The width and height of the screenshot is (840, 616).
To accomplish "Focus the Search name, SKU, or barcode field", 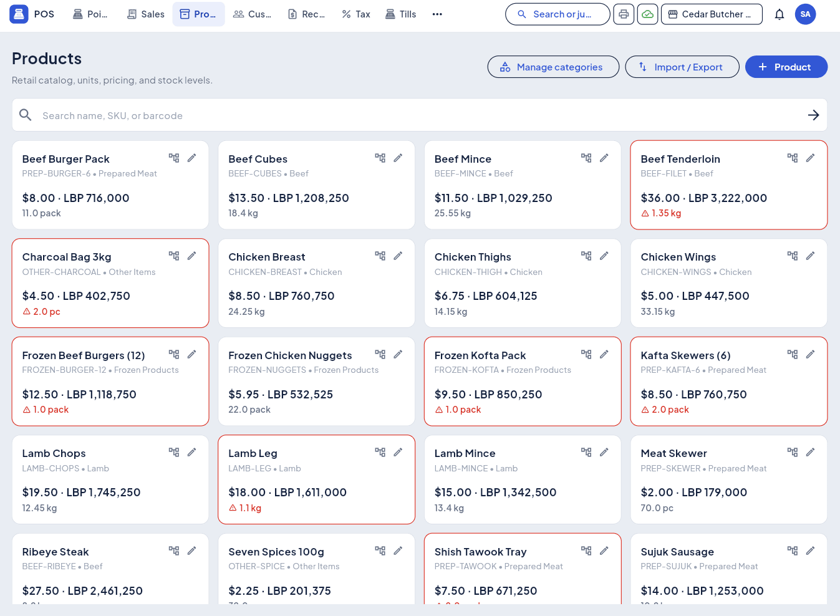I will pos(419,115).
